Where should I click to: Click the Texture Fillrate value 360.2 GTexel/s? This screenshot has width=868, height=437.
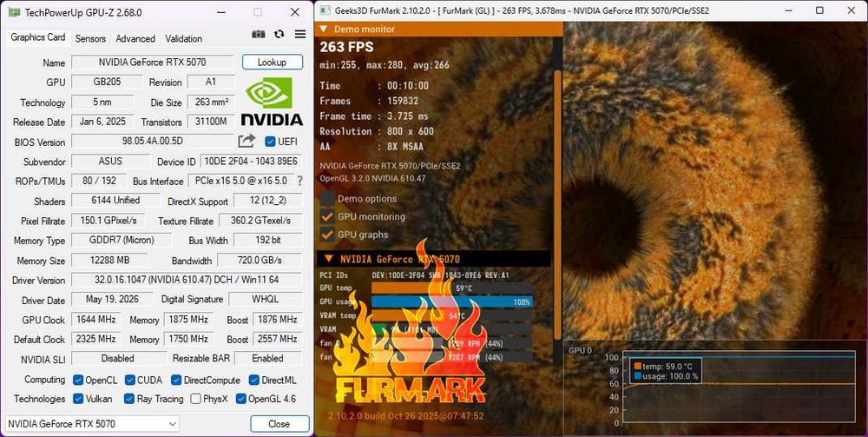point(260,221)
